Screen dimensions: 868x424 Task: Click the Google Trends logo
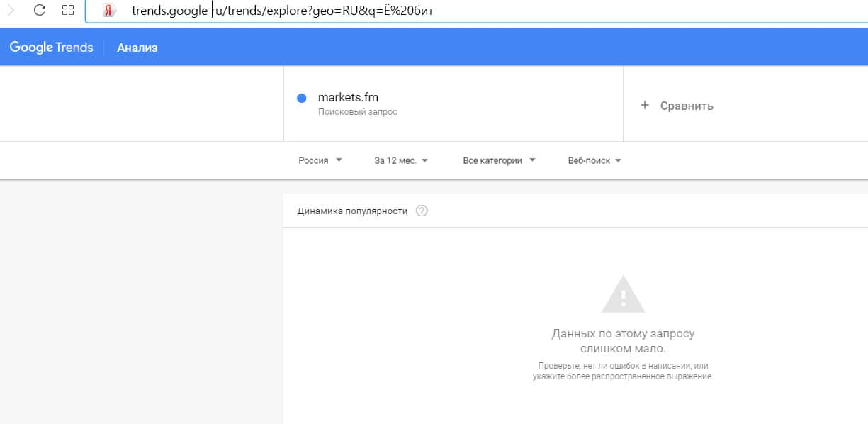click(x=51, y=48)
